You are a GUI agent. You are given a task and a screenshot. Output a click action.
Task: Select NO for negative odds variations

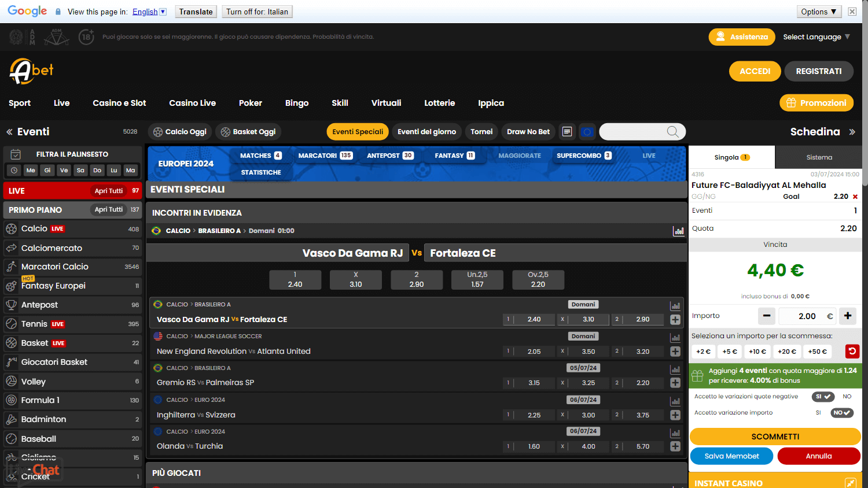click(847, 397)
